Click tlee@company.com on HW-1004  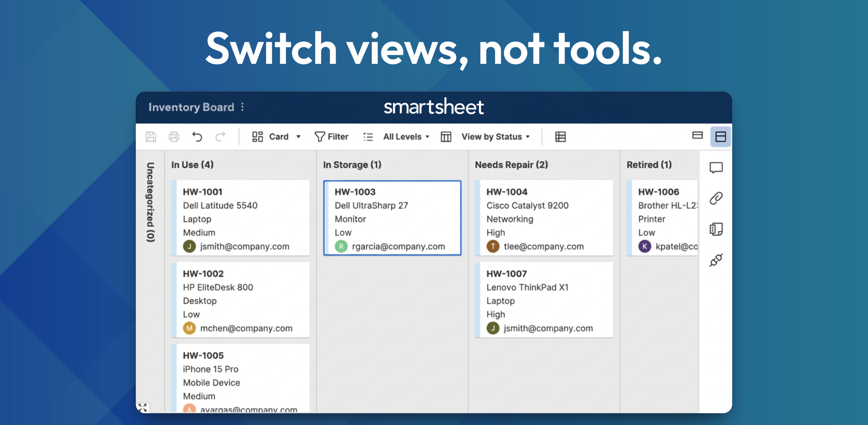coord(544,246)
